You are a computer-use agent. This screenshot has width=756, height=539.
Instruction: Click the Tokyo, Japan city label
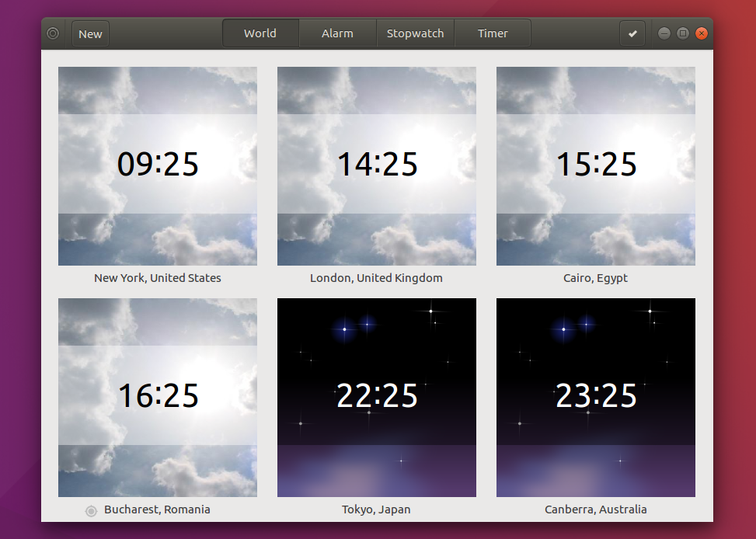click(x=376, y=510)
